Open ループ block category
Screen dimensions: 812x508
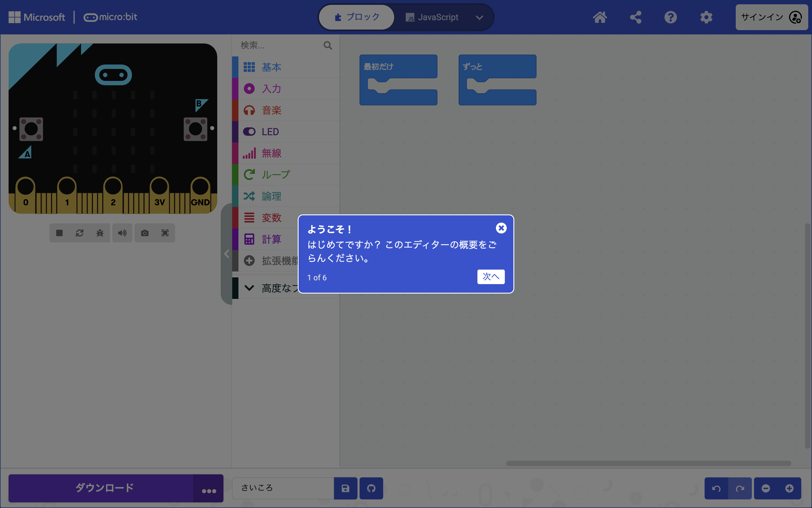pyautogui.click(x=285, y=174)
